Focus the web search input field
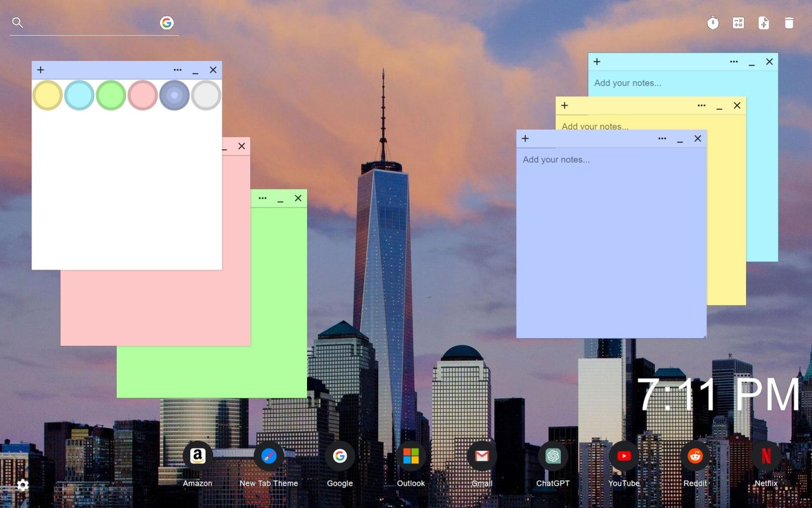The width and height of the screenshot is (812, 508). click(92, 23)
